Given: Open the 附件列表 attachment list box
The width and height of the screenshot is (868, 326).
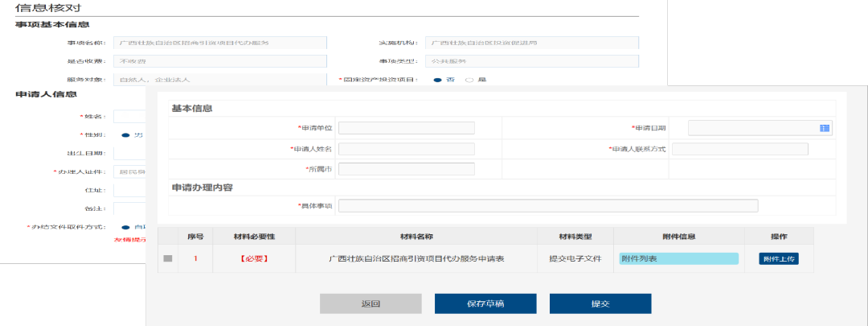Looking at the screenshot, I should (x=678, y=258).
